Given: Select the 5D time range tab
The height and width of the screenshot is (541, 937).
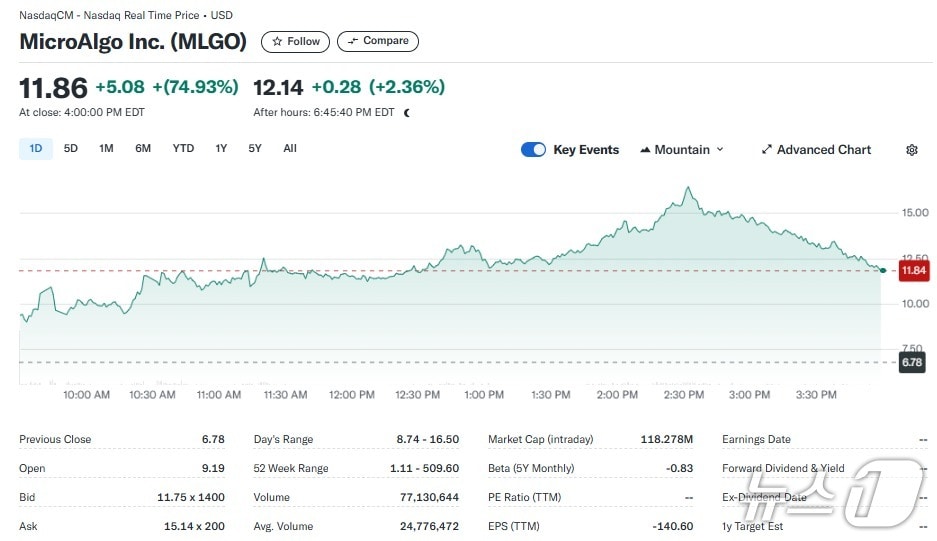Looking at the screenshot, I should [71, 149].
